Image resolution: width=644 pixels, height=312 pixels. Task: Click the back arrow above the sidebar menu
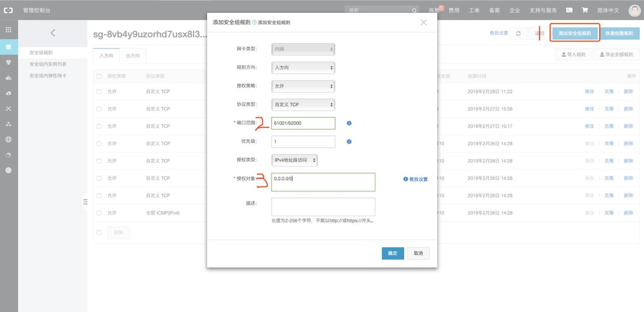coord(52,33)
